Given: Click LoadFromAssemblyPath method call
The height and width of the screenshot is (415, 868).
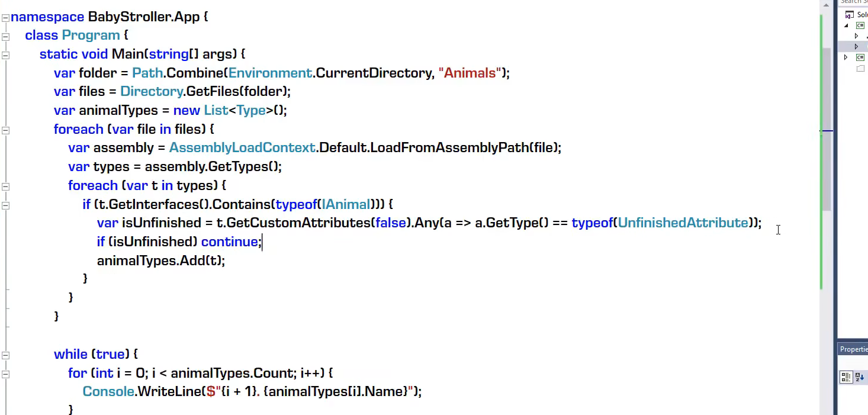Looking at the screenshot, I should pyautogui.click(x=449, y=147).
